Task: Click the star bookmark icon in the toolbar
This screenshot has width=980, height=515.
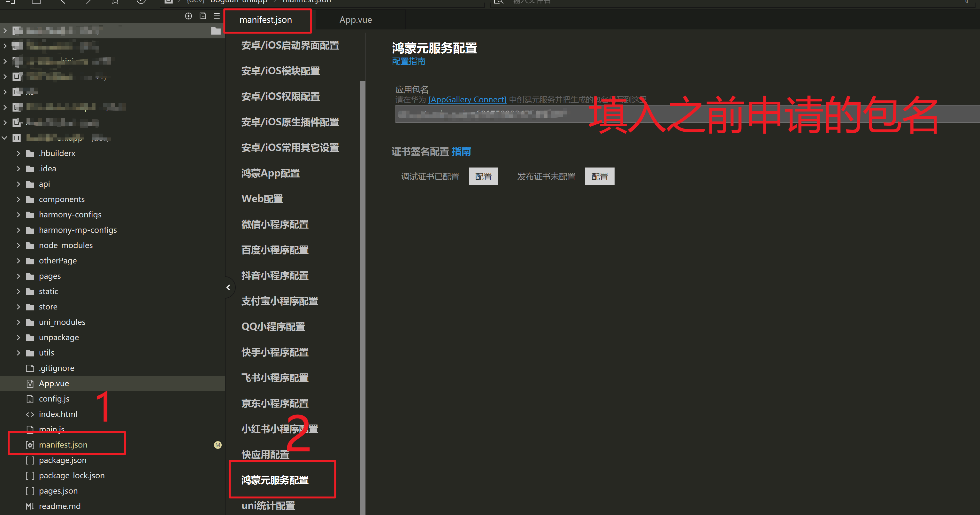Action: pos(115,2)
